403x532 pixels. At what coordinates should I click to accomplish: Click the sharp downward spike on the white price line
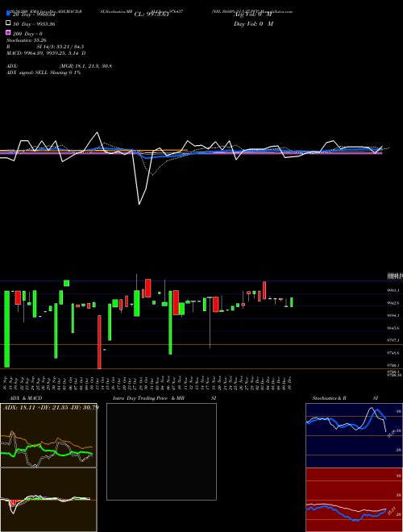(139, 204)
